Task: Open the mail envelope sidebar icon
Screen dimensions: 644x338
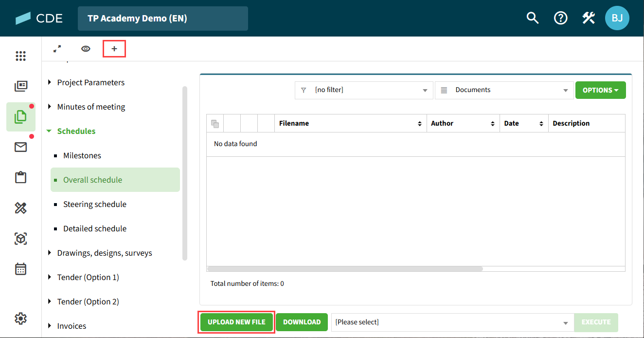Action: tap(20, 147)
